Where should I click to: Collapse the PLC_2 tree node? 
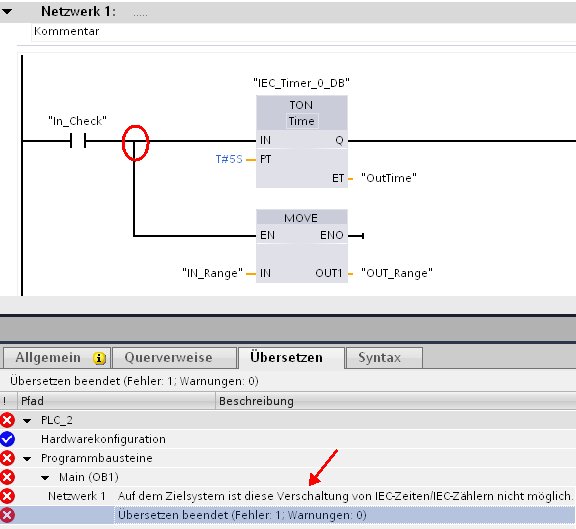point(27,421)
